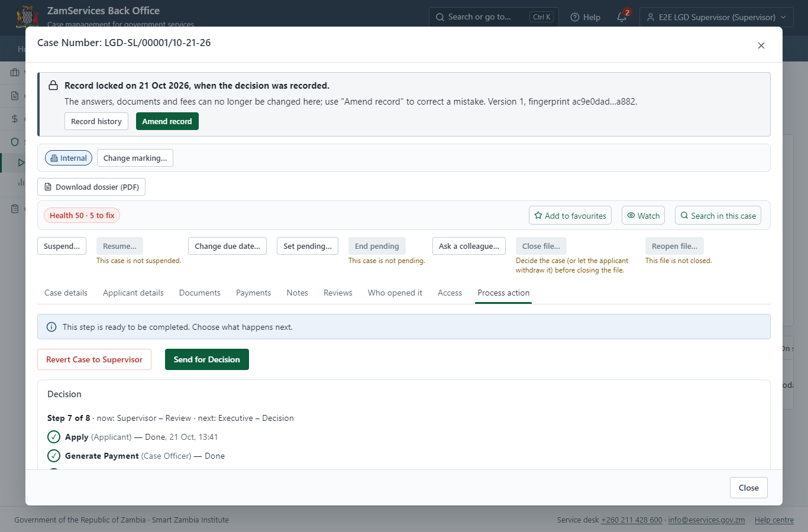The width and height of the screenshot is (808, 532).
Task: Expand the E2E LGD Supervisor user menu
Action: [x=716, y=17]
